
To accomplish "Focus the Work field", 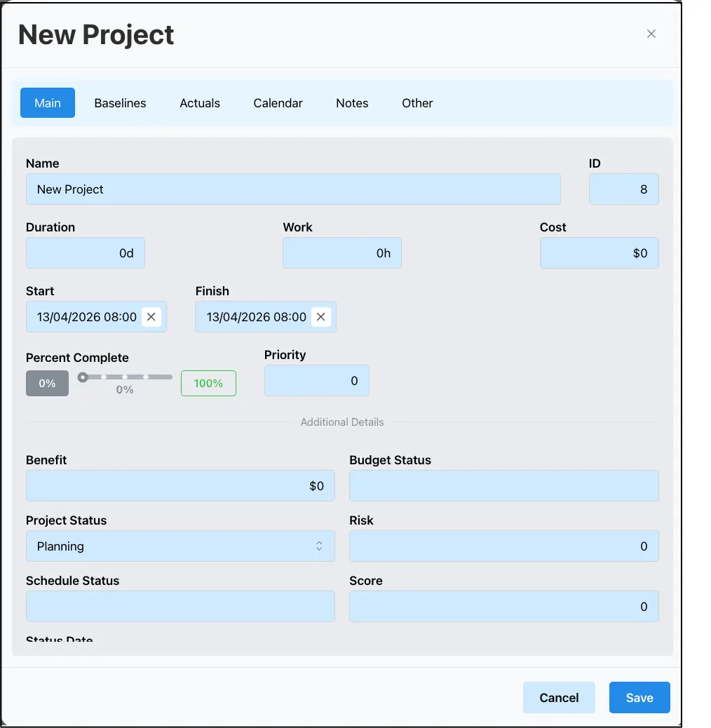I will (342, 252).
